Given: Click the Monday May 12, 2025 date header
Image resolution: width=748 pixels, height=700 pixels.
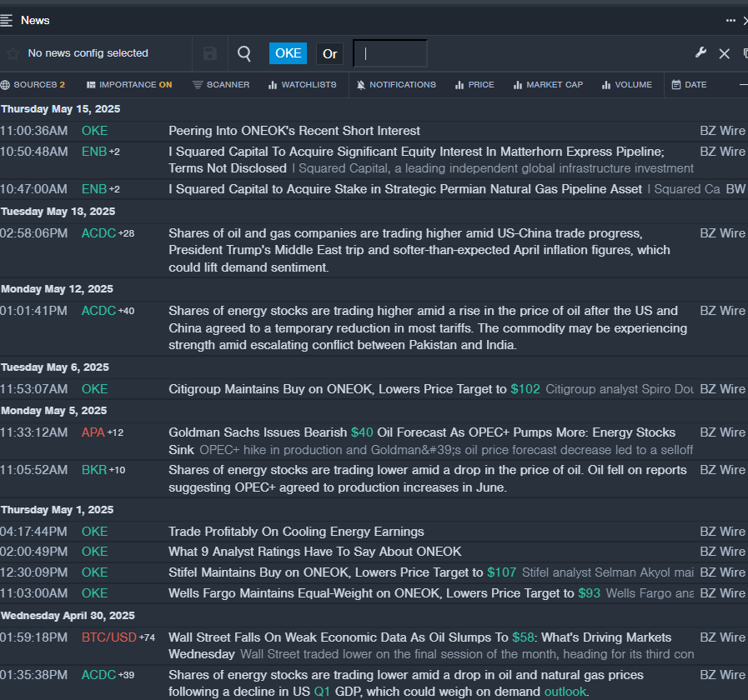Looking at the screenshot, I should (58, 289).
